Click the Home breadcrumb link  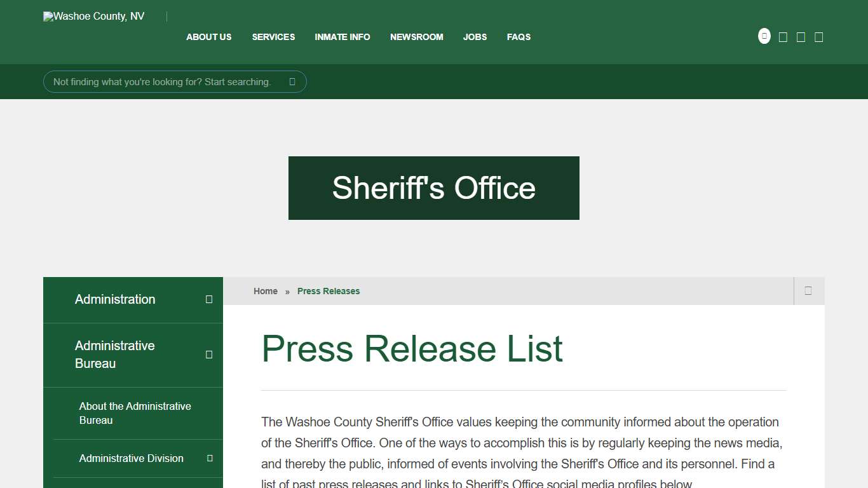[265, 290]
